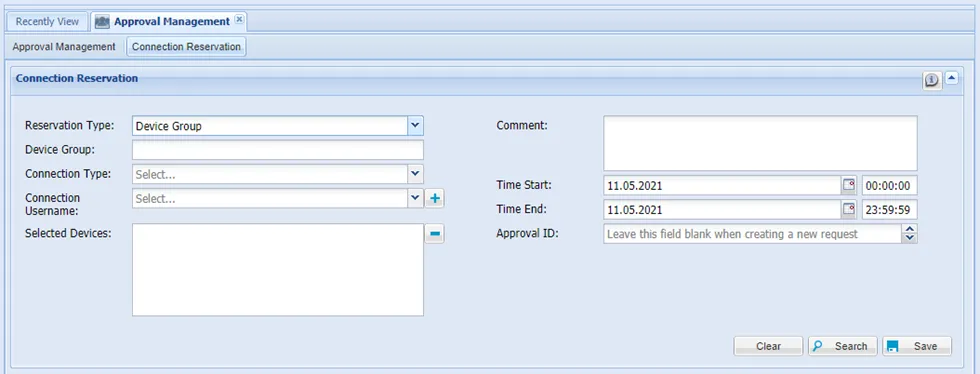
Task: Switch to the Recently View tab
Action: click(x=48, y=21)
